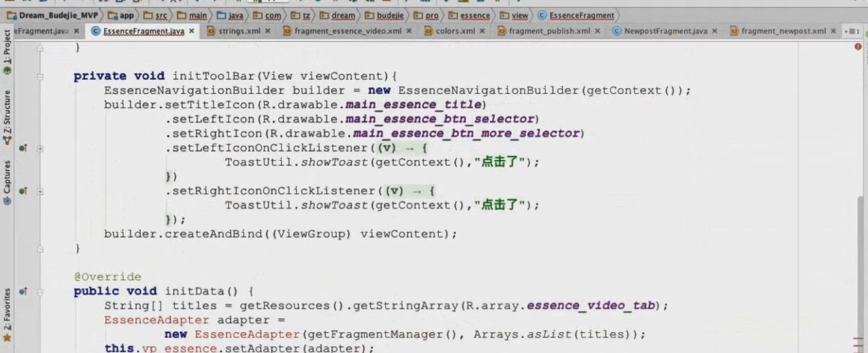Select the dream package breadcrumb
The height and width of the screenshot is (353, 868).
[338, 15]
